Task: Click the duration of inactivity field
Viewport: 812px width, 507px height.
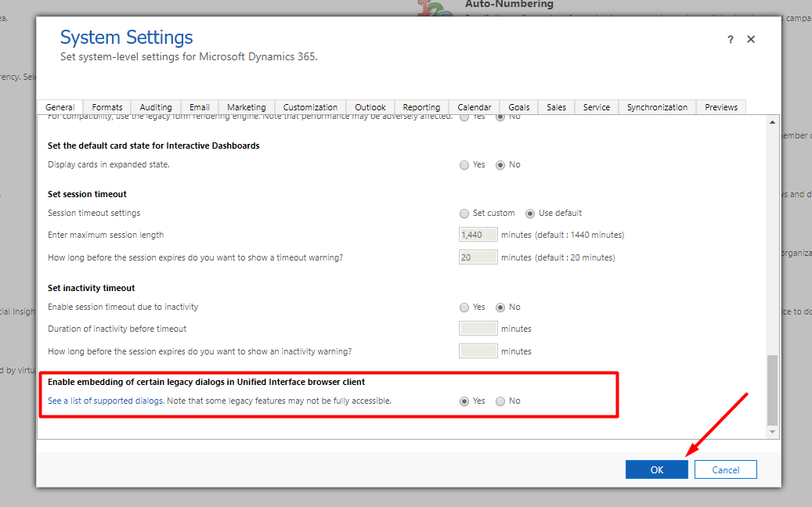Action: [x=478, y=329]
